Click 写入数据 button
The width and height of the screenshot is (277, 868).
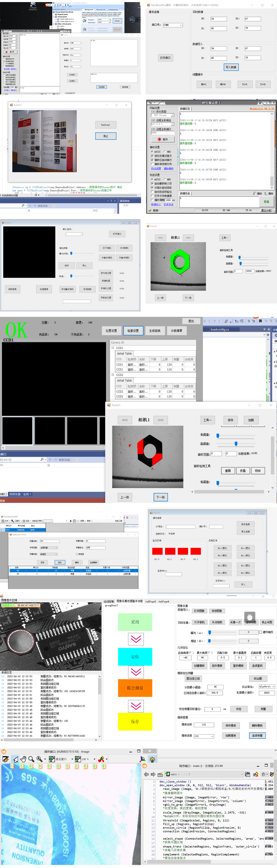[231, 67]
